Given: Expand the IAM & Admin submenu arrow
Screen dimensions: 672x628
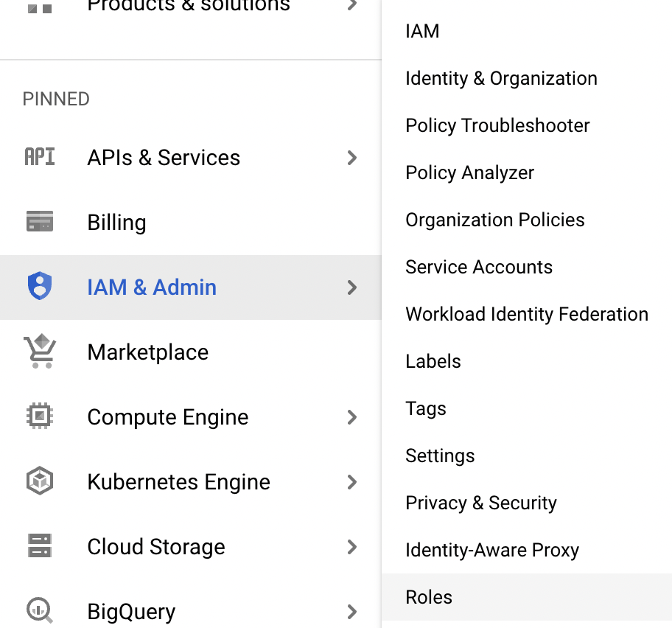Looking at the screenshot, I should click(352, 287).
